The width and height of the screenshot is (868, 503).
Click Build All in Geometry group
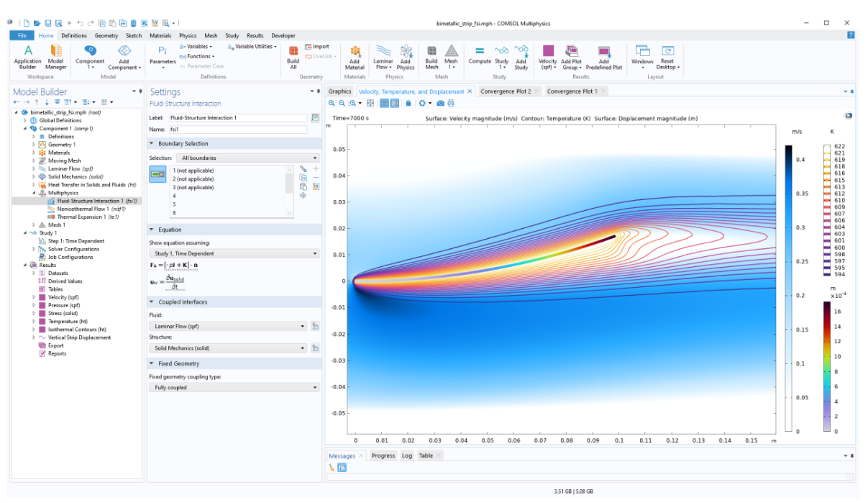click(x=293, y=56)
